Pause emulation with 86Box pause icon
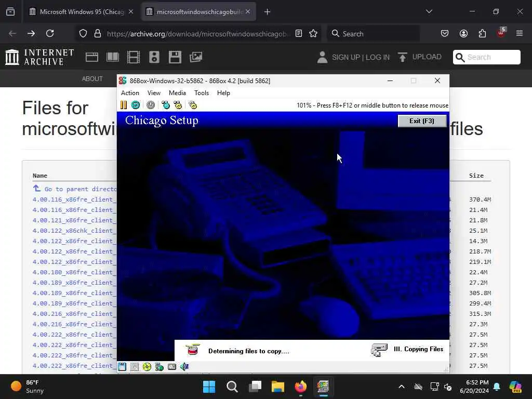Screen dimensions: 532x399 (x=124, y=105)
